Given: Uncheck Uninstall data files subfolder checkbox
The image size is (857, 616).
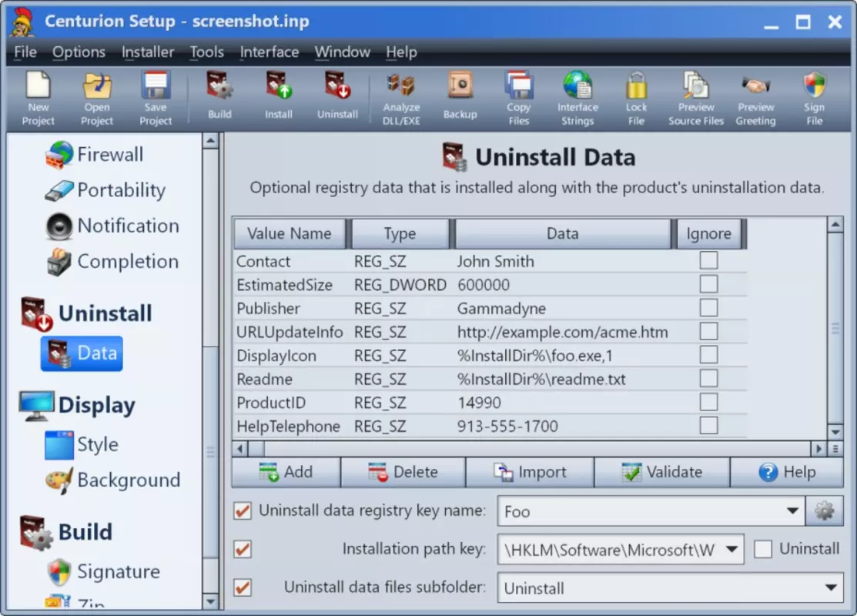Looking at the screenshot, I should click(x=243, y=588).
